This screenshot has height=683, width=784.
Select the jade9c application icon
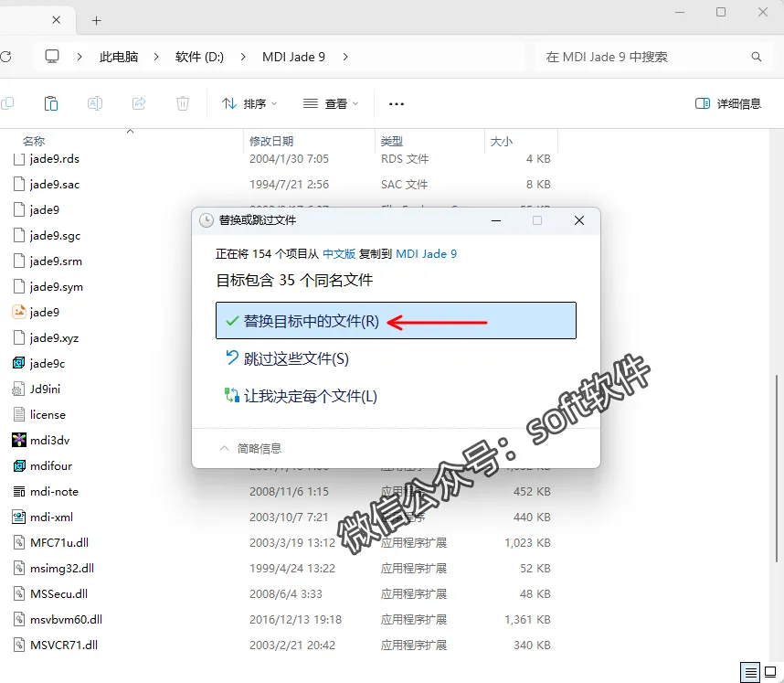[x=18, y=363]
